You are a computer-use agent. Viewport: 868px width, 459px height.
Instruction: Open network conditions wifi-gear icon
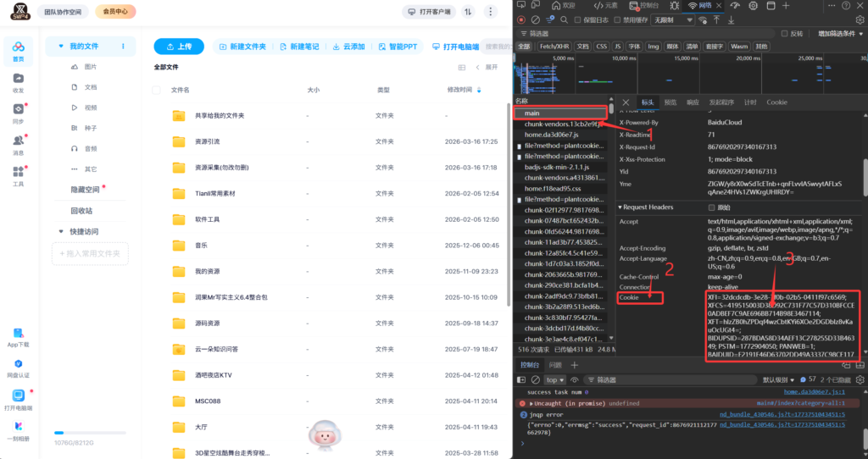click(703, 20)
